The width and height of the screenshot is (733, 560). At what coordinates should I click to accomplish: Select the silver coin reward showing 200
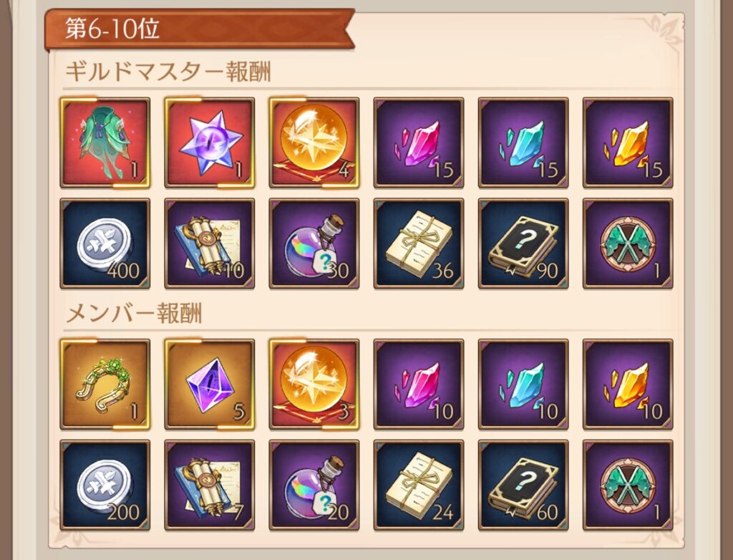105,485
